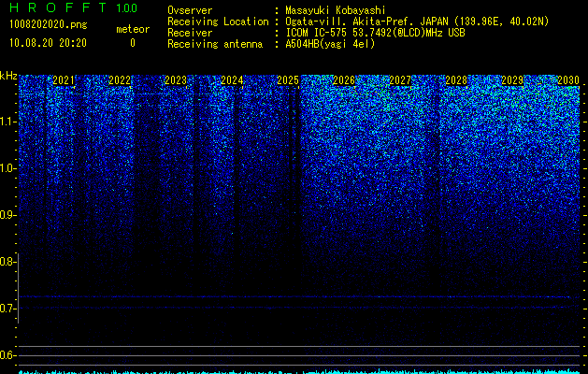This screenshot has height=374, width=588.
Task: Click time marker 2026
Action: tap(344, 80)
